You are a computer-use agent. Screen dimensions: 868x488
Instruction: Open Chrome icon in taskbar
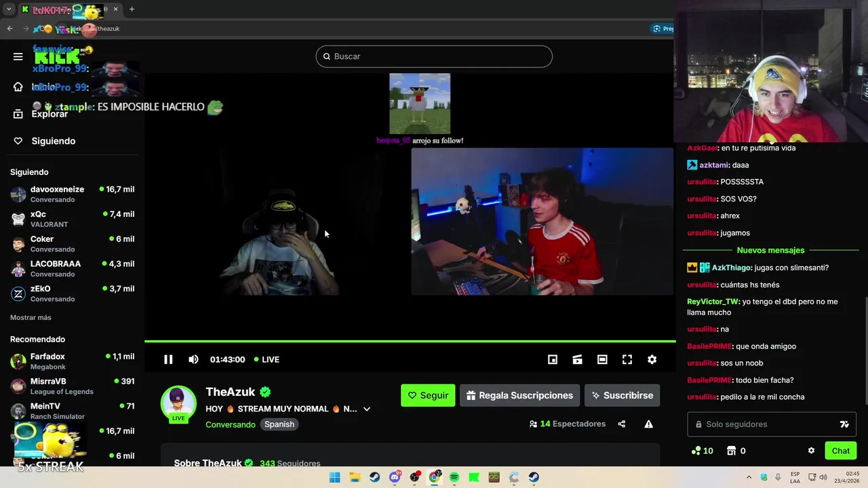435,477
